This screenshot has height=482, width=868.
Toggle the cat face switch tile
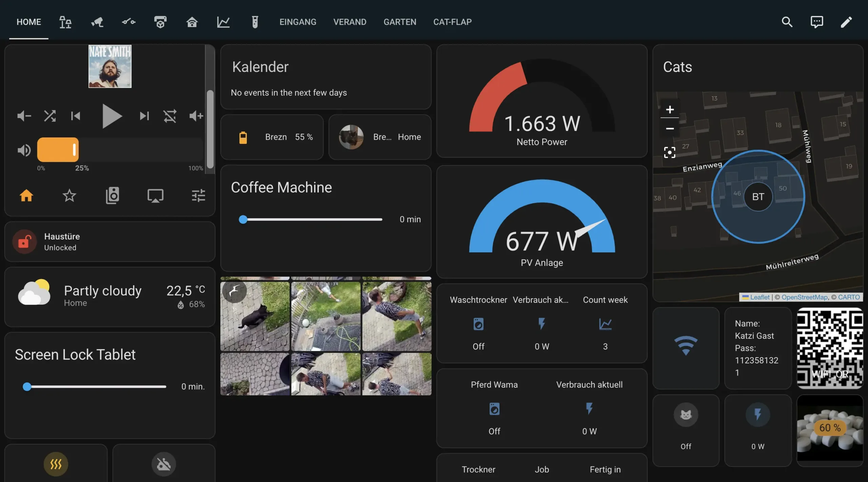(686, 431)
